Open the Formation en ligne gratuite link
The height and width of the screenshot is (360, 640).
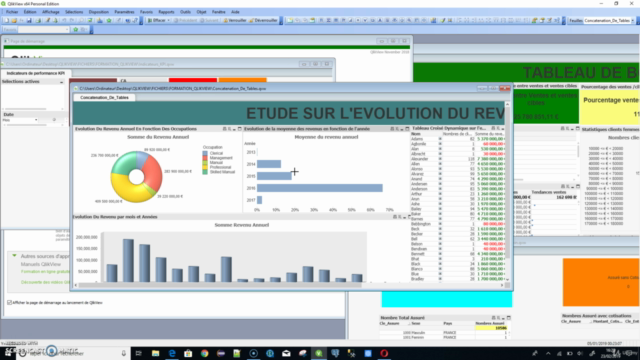(45, 271)
